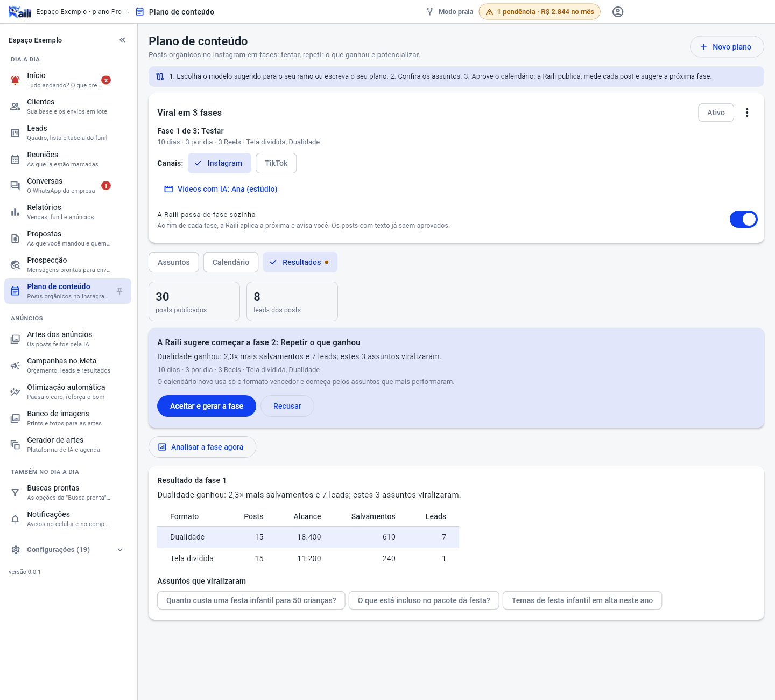Open Conversas chat icon in sidebar
775x700 pixels.
pos(15,186)
